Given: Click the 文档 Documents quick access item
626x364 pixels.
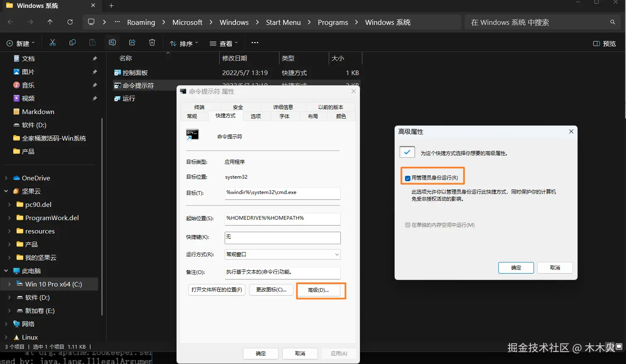Looking at the screenshot, I should (28, 58).
